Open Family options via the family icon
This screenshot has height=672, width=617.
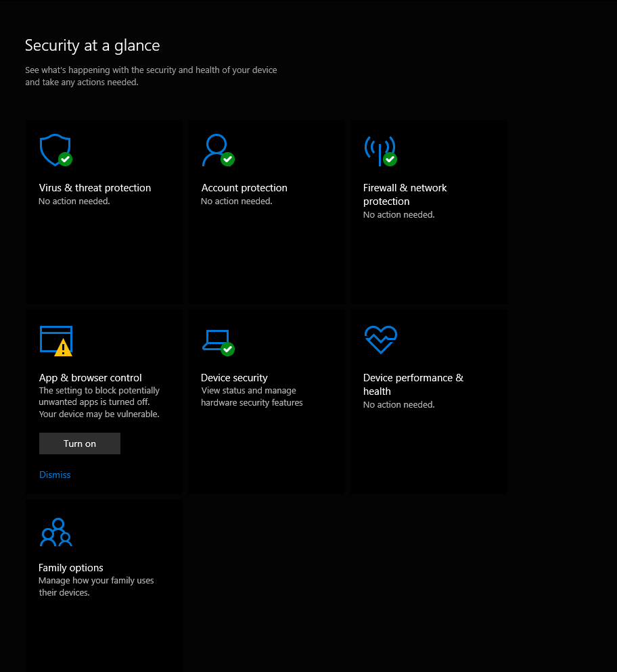55,531
